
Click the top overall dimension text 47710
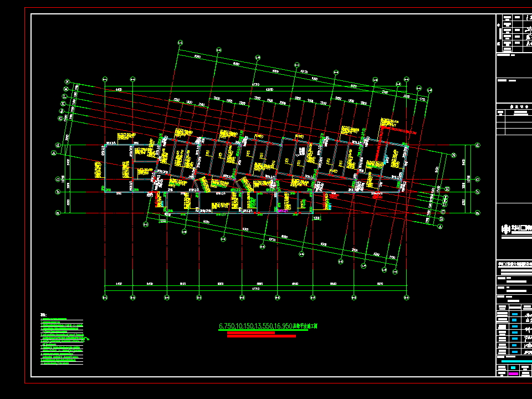pyautogui.click(x=255, y=84)
